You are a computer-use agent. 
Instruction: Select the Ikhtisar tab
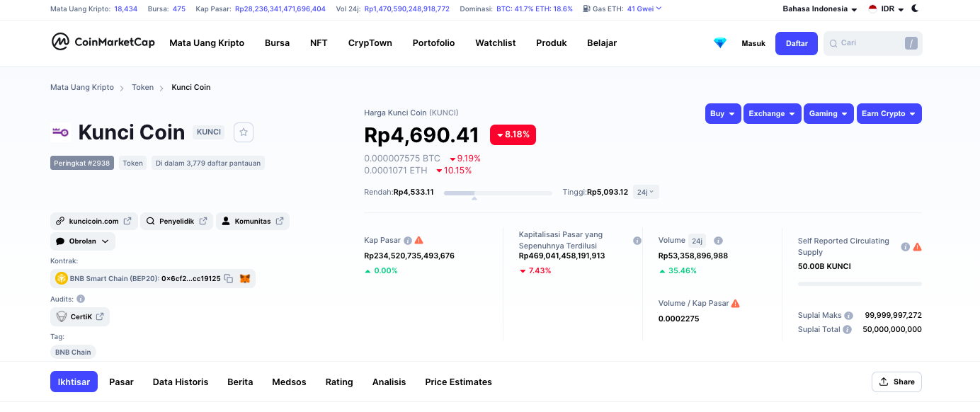74,382
